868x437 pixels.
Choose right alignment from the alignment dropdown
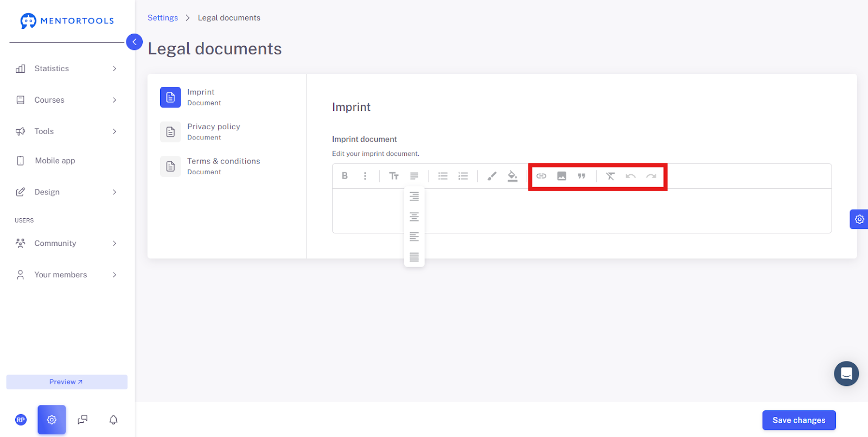point(414,197)
